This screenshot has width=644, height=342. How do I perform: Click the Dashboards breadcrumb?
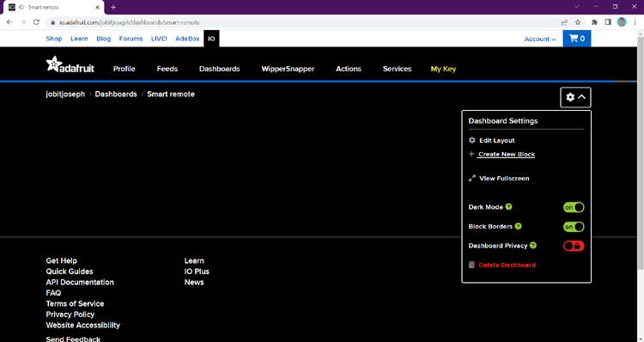[116, 95]
